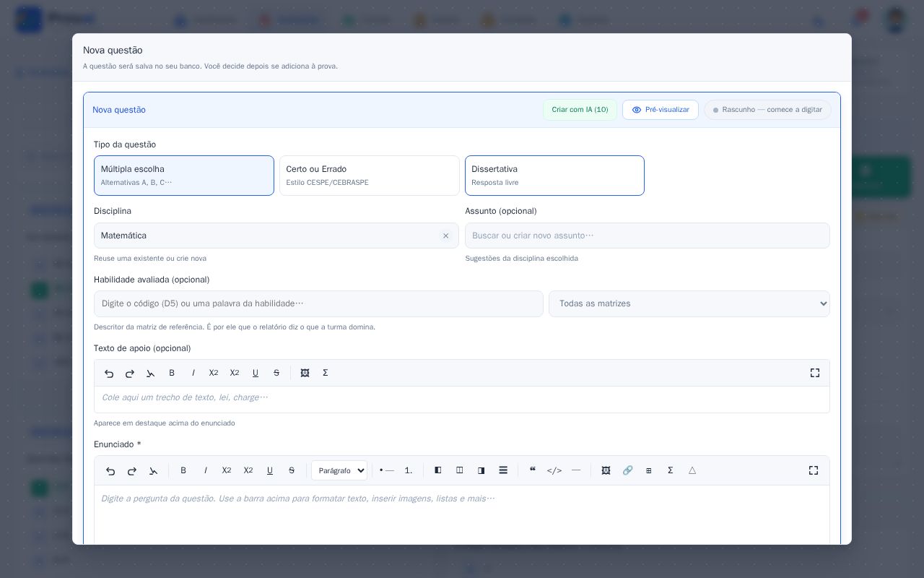
Task: Align Enunciado text right
Action: pyautogui.click(x=481, y=470)
